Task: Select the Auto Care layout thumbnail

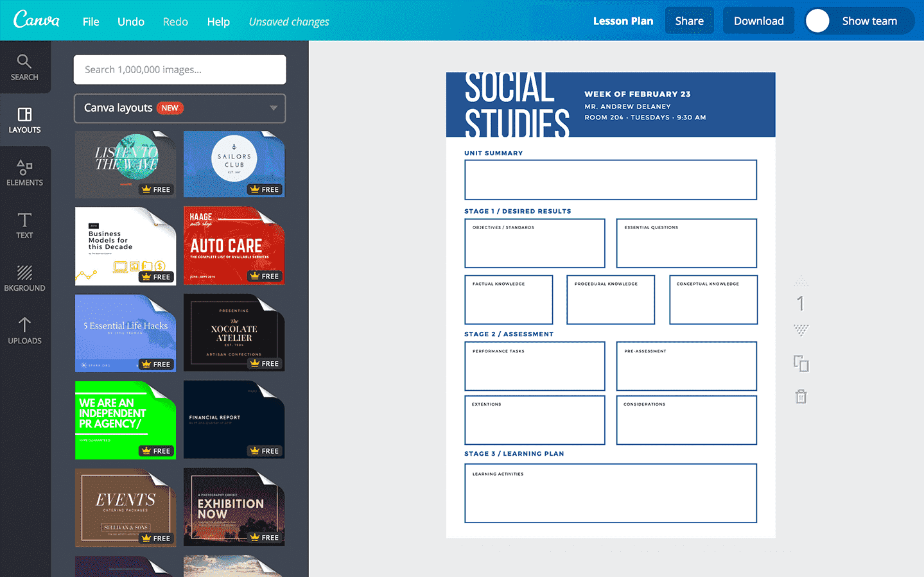Action: tap(234, 246)
